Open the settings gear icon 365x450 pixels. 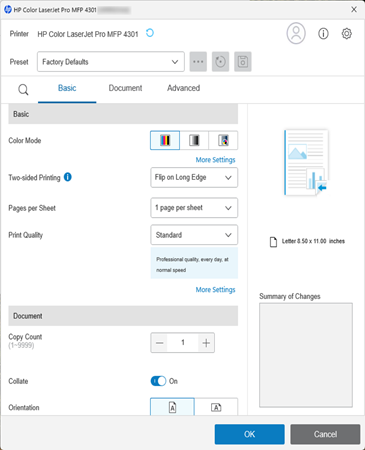click(x=347, y=33)
